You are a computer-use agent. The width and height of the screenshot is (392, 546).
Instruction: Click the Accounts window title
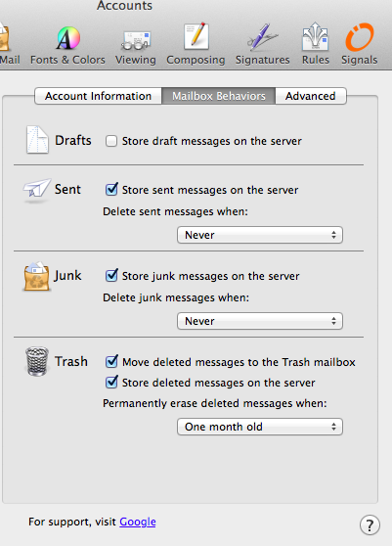[124, 5]
